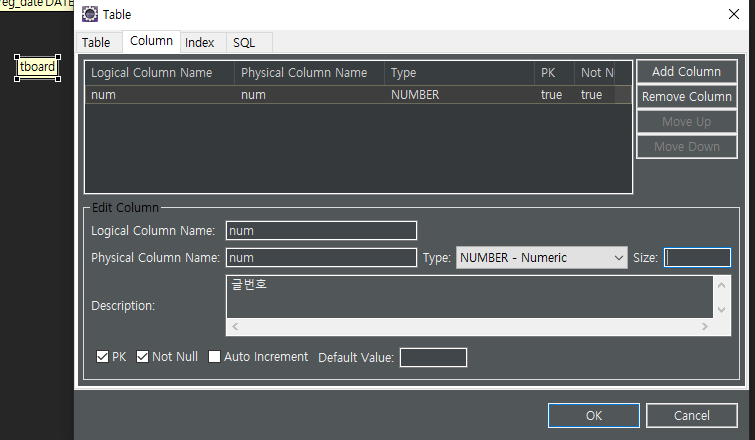
Task: Select the NUMBER type cell in num row
Action: point(459,95)
